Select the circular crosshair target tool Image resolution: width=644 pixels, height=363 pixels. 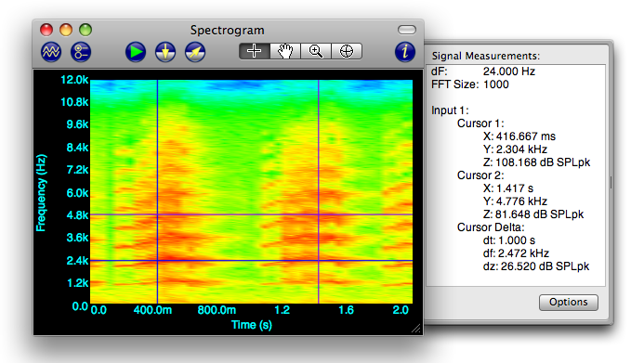click(x=347, y=51)
